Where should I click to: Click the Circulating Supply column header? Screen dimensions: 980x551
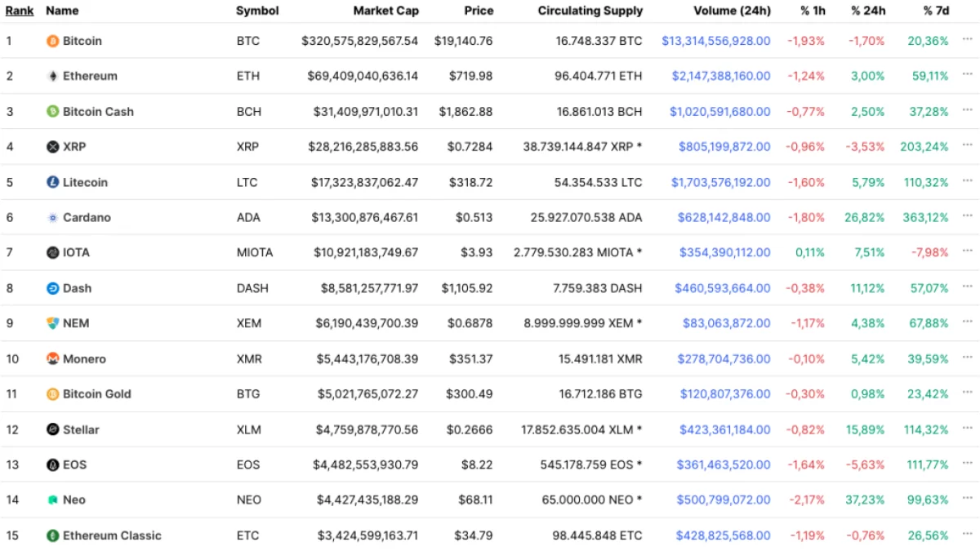pyautogui.click(x=590, y=11)
